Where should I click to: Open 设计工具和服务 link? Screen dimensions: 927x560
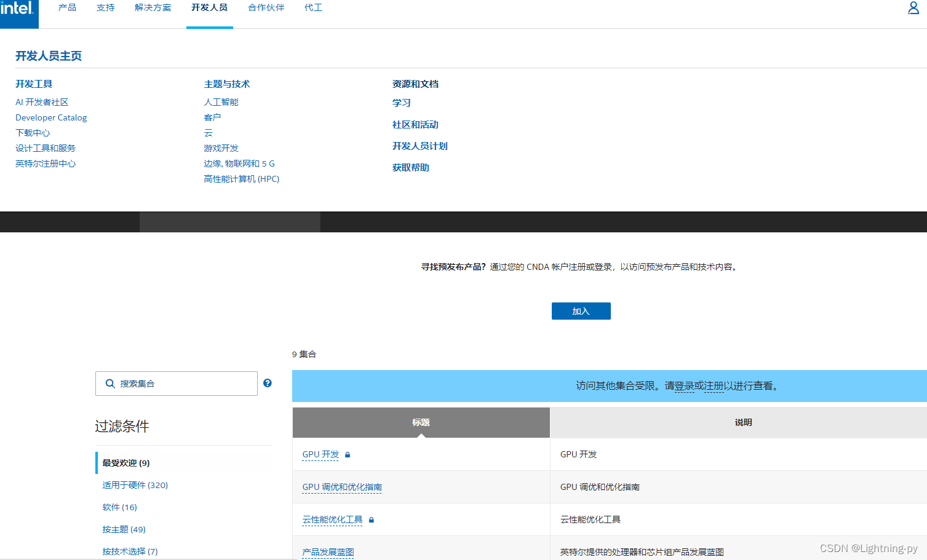pos(46,148)
